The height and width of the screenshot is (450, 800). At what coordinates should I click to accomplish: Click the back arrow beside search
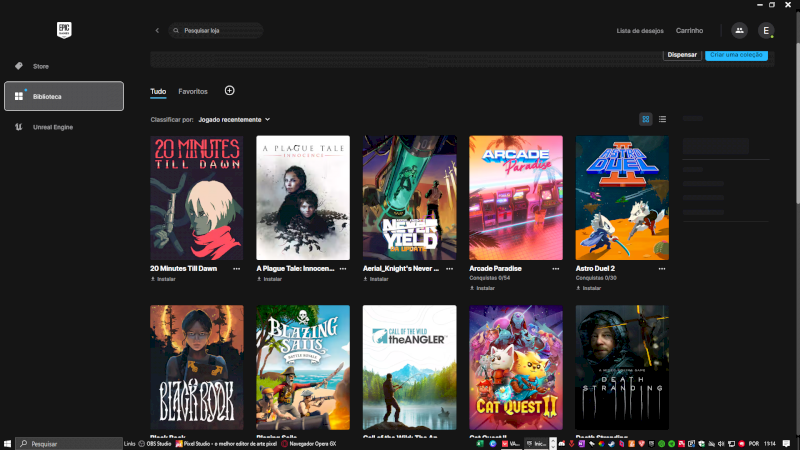point(157,31)
